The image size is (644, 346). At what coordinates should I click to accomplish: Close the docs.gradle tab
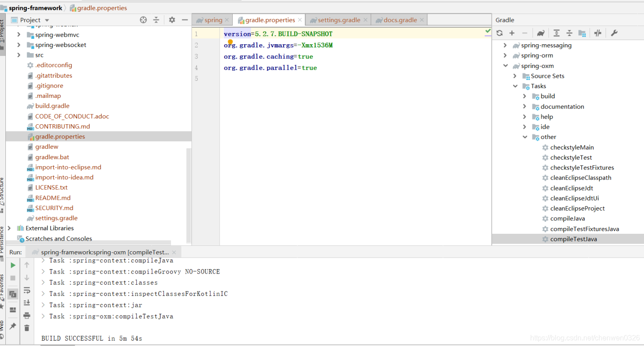click(x=422, y=20)
